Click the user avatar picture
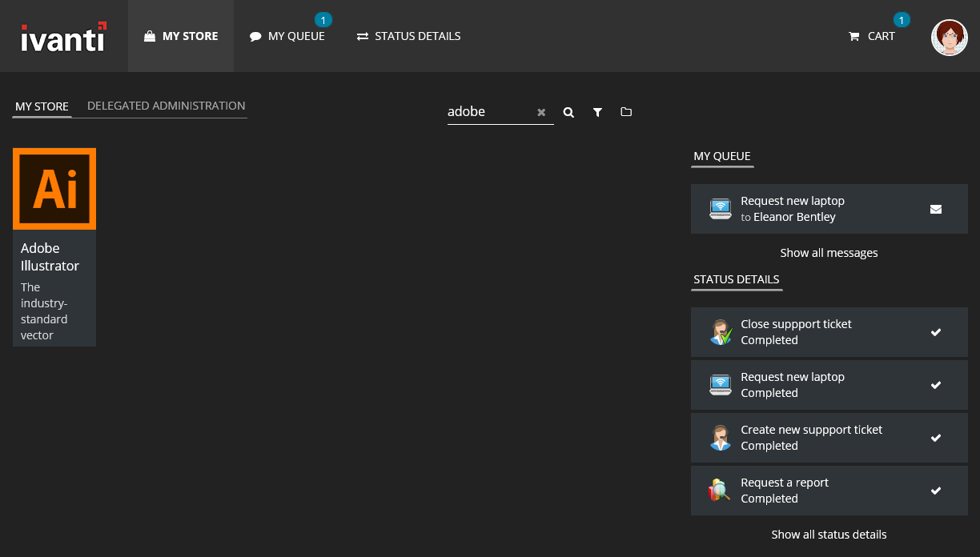Image resolution: width=980 pixels, height=557 pixels. pos(950,38)
